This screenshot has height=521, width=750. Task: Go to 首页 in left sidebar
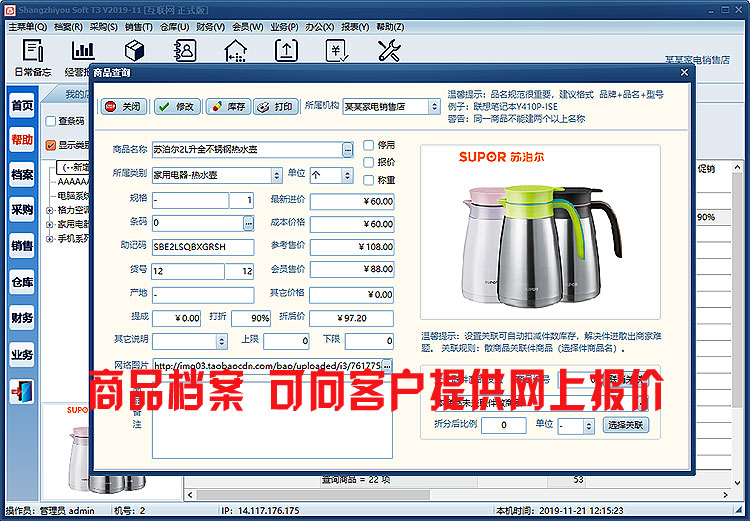(x=22, y=105)
